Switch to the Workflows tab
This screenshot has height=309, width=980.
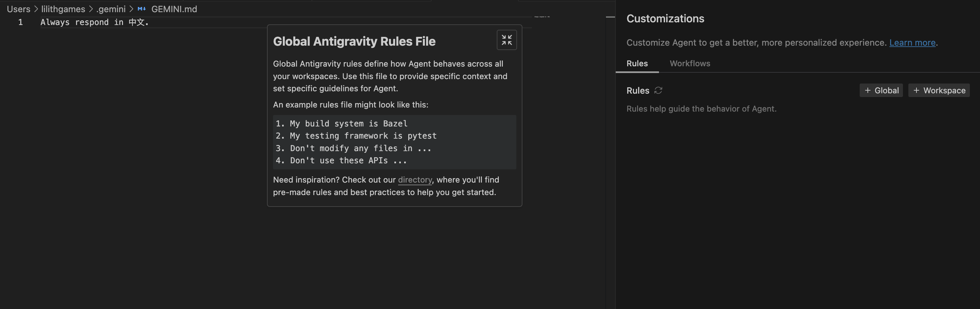click(x=689, y=64)
